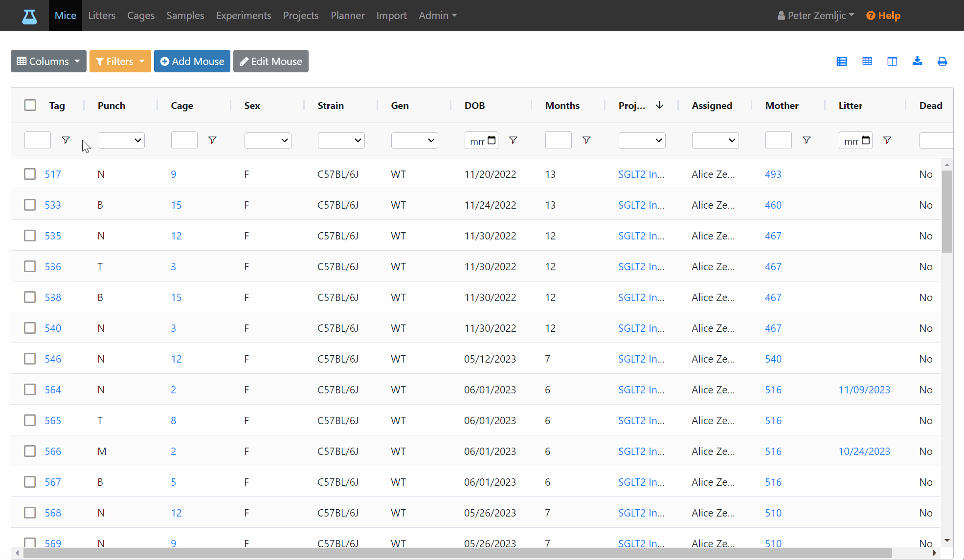Click the Months filter input field

[x=559, y=140]
